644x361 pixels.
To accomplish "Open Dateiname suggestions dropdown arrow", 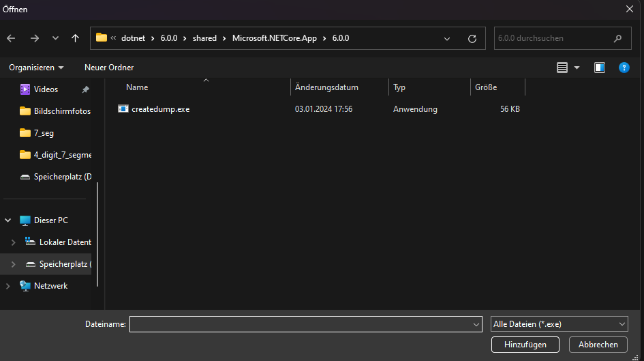I will pyautogui.click(x=476, y=324).
